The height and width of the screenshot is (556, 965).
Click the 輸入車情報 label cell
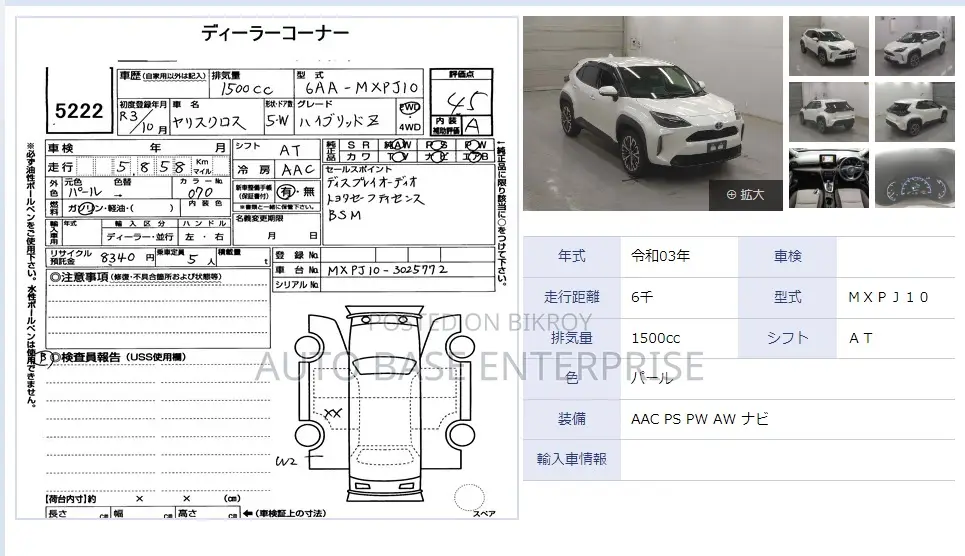(572, 459)
